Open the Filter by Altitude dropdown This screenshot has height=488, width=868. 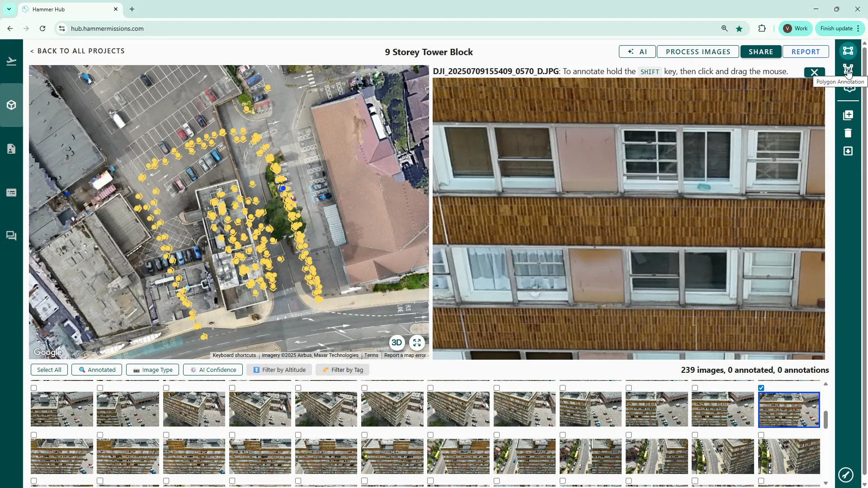tap(279, 370)
